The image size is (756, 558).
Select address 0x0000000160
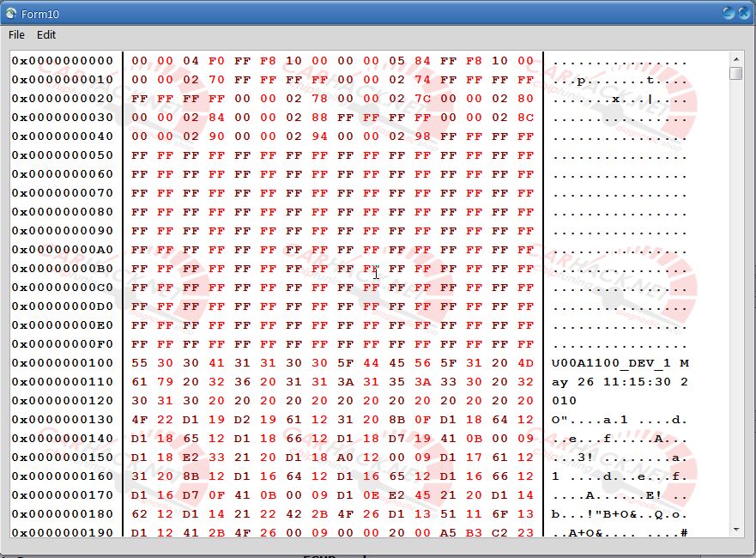coord(63,476)
